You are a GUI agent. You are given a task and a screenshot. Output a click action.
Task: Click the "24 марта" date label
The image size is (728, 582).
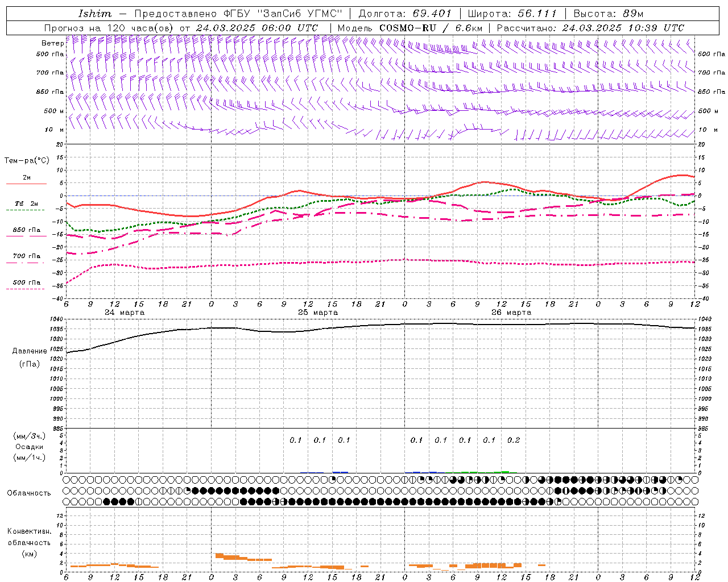click(x=125, y=313)
